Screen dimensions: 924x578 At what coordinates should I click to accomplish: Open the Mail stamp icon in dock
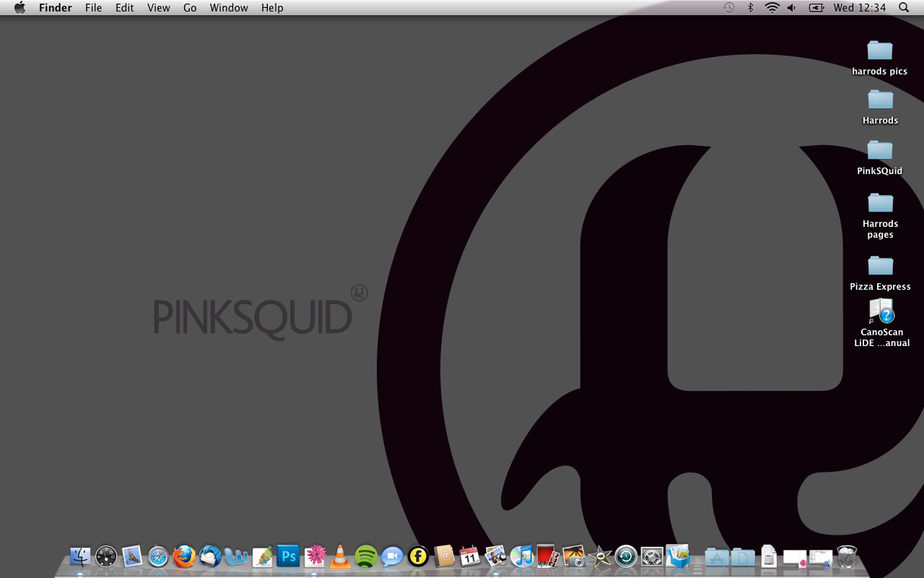[132, 556]
